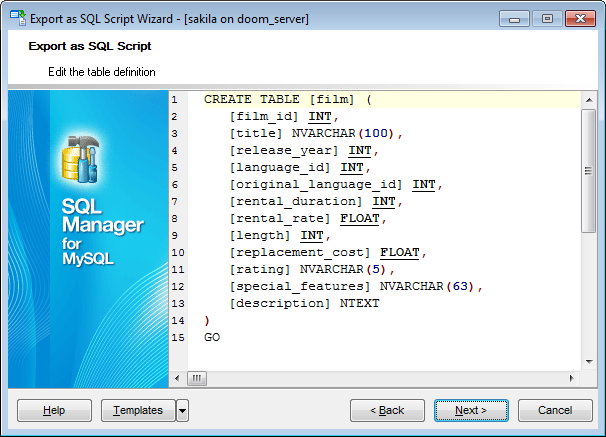Cancel the export wizard
The height and width of the screenshot is (437, 606).
[x=555, y=410]
